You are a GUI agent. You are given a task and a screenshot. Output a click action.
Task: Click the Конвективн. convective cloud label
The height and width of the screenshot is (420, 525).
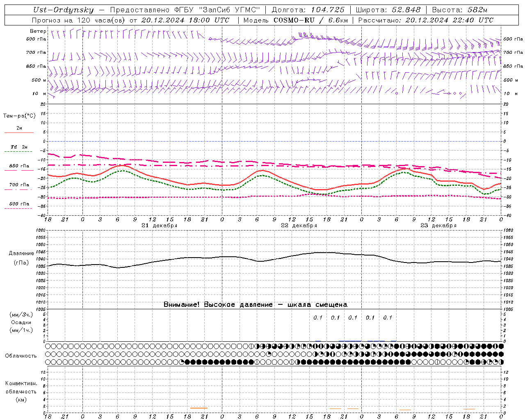(21, 383)
